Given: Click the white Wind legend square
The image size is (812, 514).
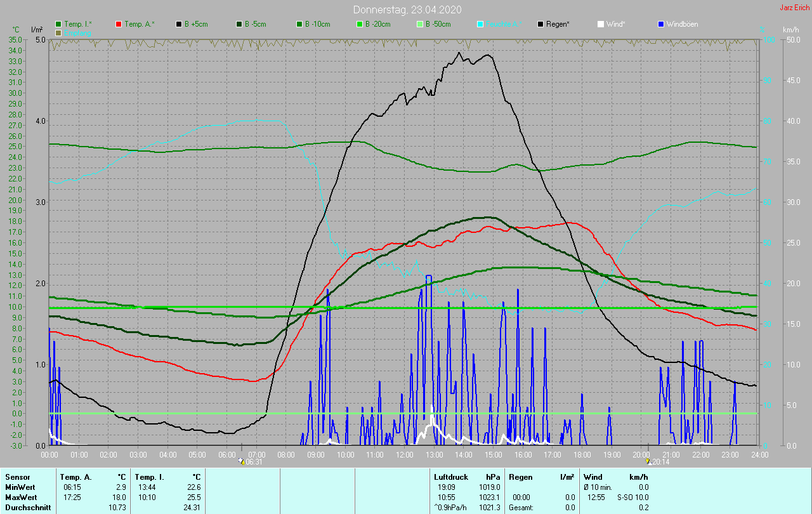Looking at the screenshot, I should pyautogui.click(x=601, y=24).
